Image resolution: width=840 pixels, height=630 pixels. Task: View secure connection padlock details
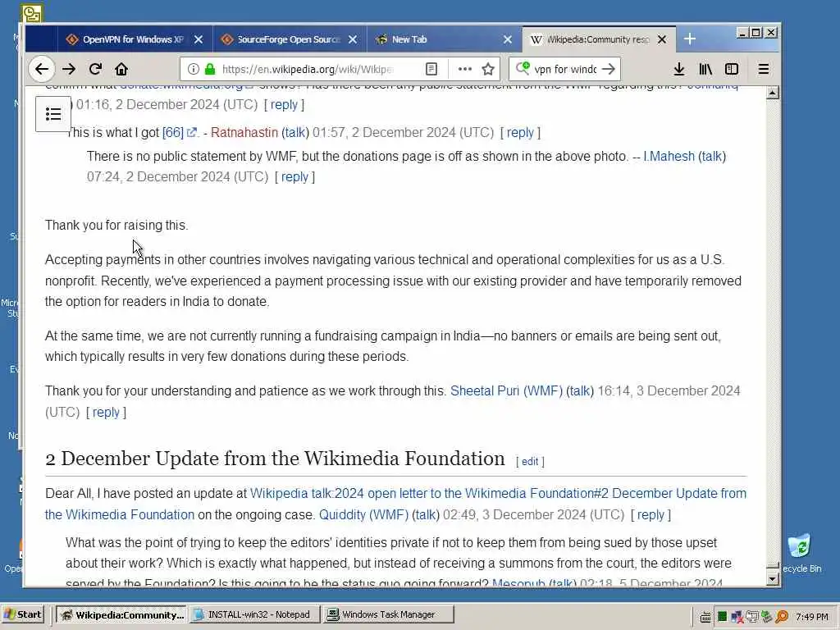210,69
